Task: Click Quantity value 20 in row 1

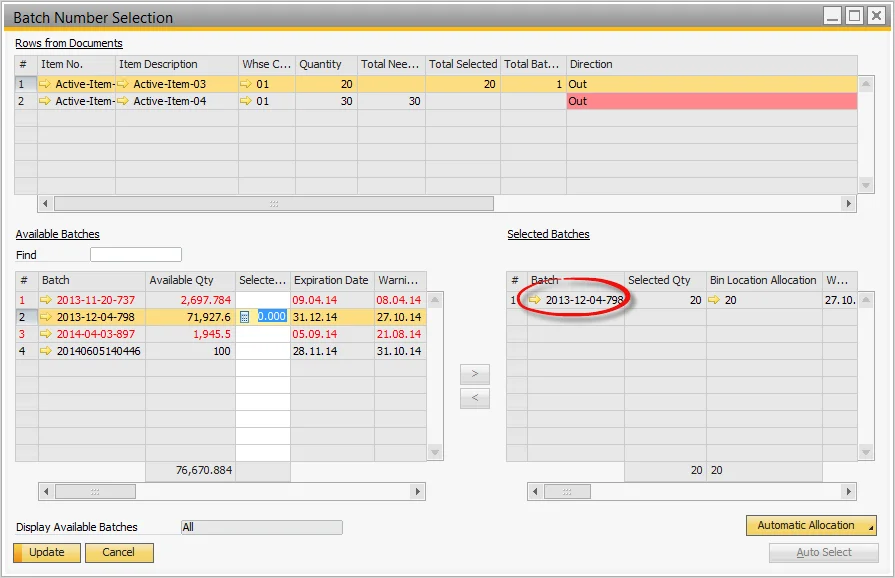Action: (x=346, y=84)
